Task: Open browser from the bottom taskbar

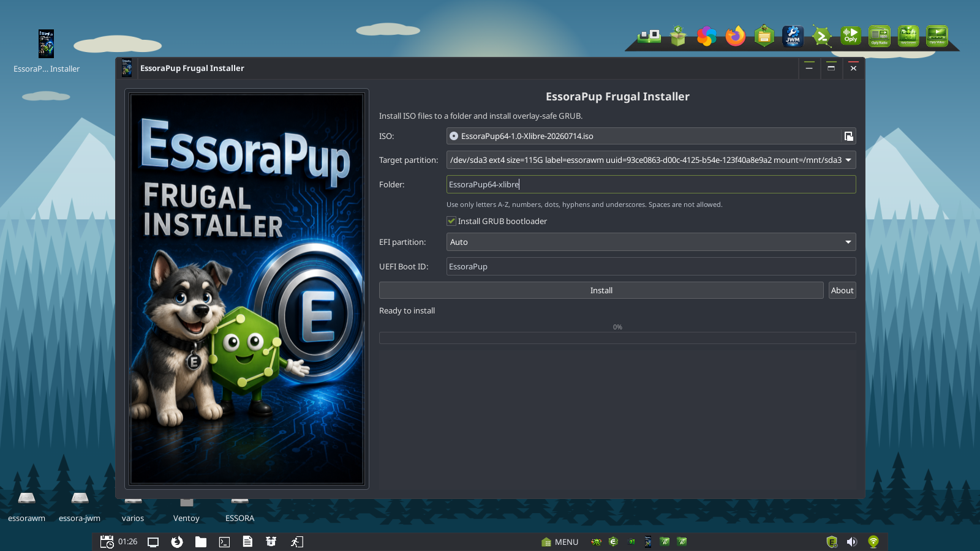Action: [177, 542]
